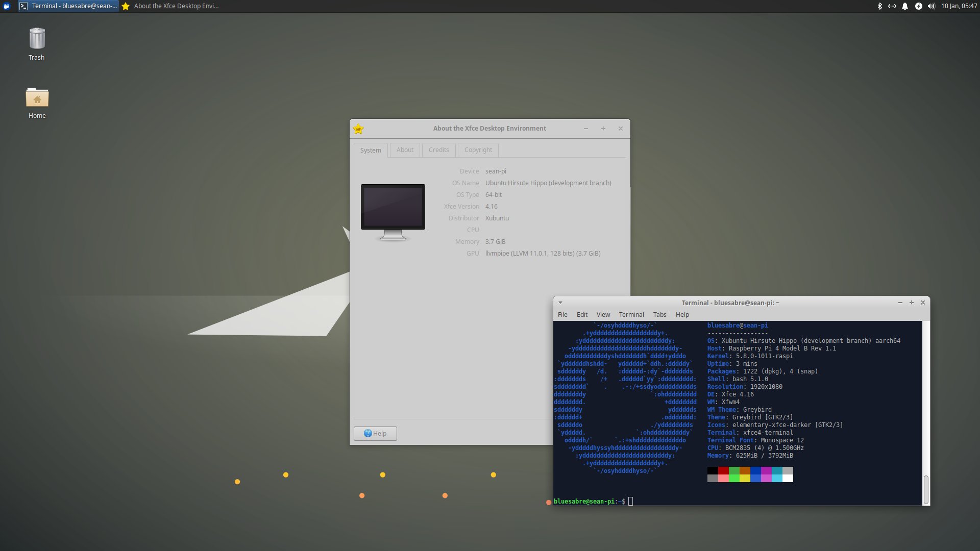This screenshot has width=980, height=551.
Task: Open the volume speaker tray icon
Action: click(931, 6)
